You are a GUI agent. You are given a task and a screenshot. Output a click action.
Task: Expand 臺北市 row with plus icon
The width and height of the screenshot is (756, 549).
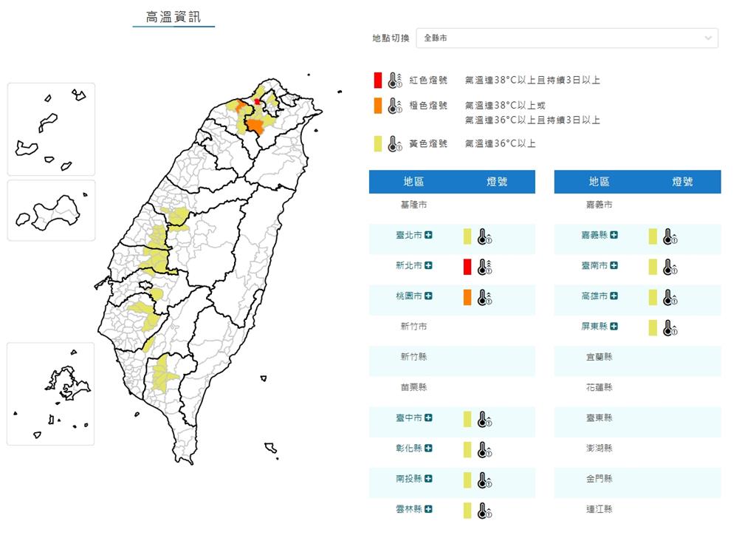pyautogui.click(x=428, y=235)
